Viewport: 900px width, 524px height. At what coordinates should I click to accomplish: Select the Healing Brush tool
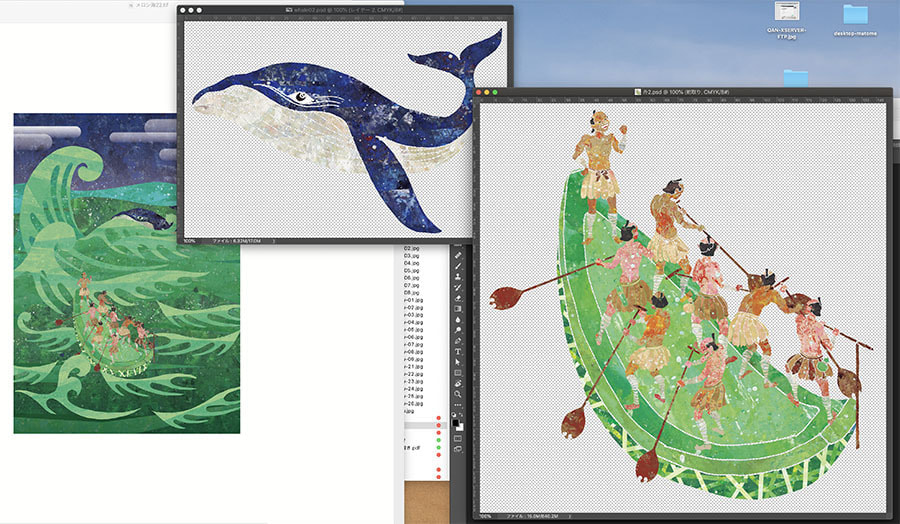(x=458, y=255)
